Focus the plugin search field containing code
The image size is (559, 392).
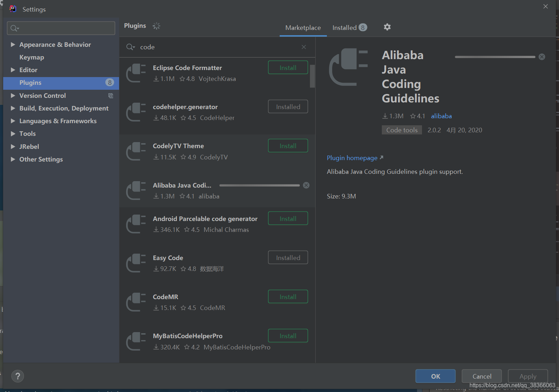tap(217, 47)
